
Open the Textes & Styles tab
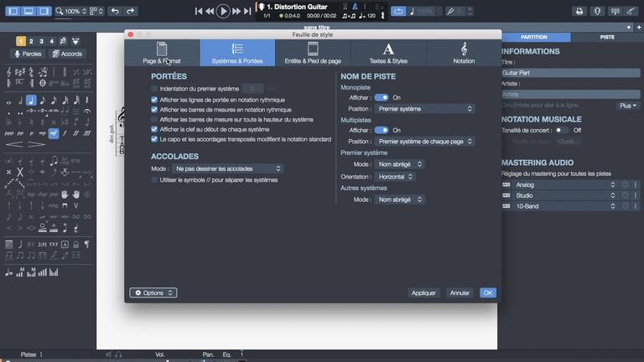tap(388, 53)
